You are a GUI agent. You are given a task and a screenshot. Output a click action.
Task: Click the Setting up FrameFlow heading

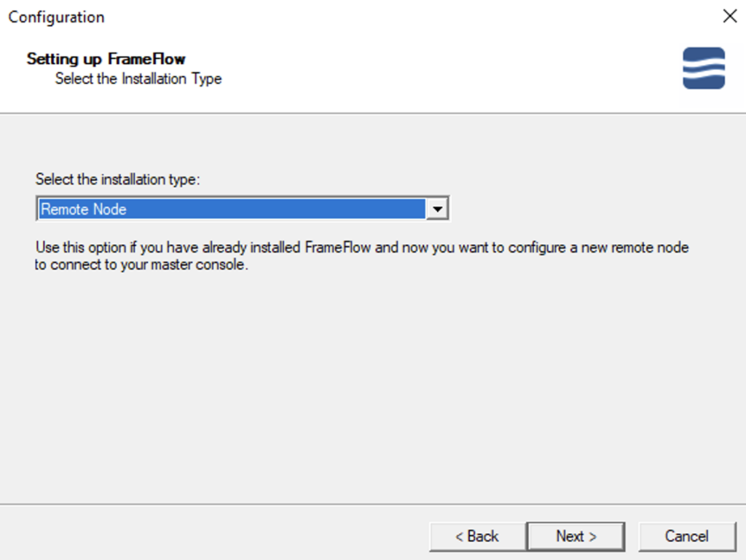point(106,58)
